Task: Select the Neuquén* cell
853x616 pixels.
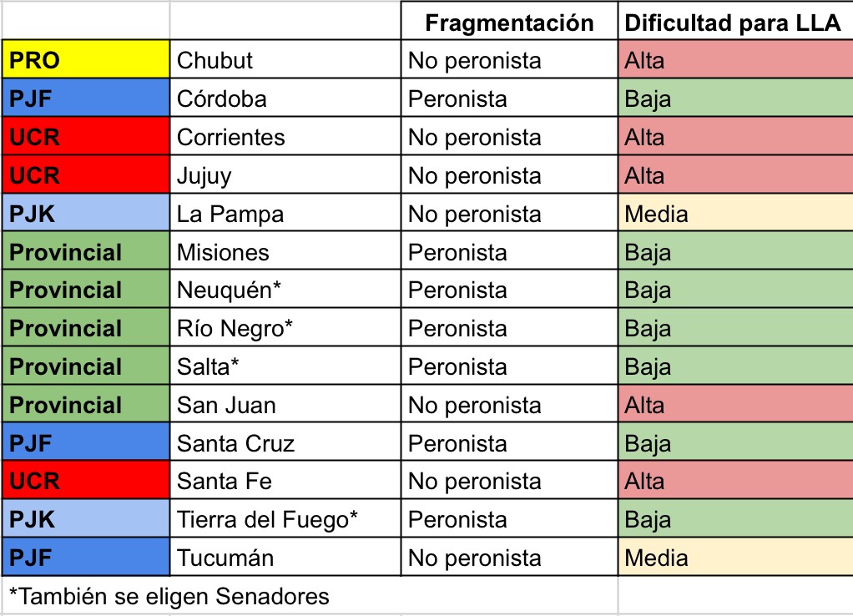Action: click(285, 290)
